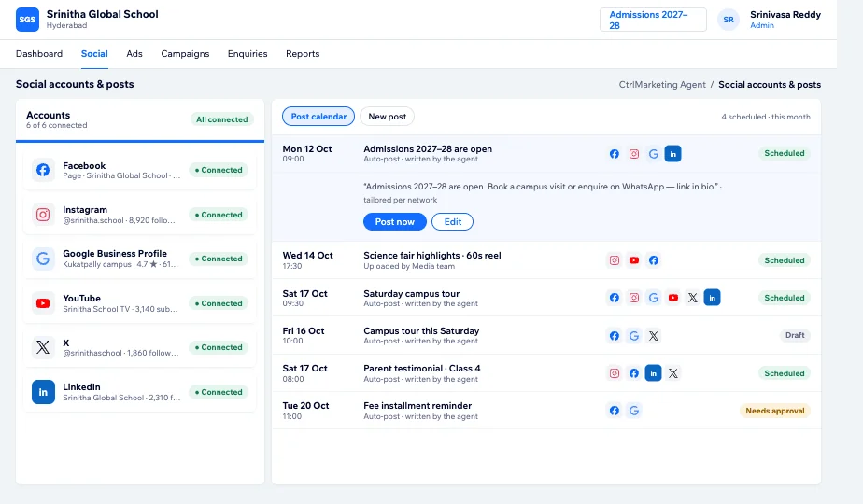The height and width of the screenshot is (504, 863).
Task: Click YouTube icon on Saturday campus tour row
Action: coord(673,298)
